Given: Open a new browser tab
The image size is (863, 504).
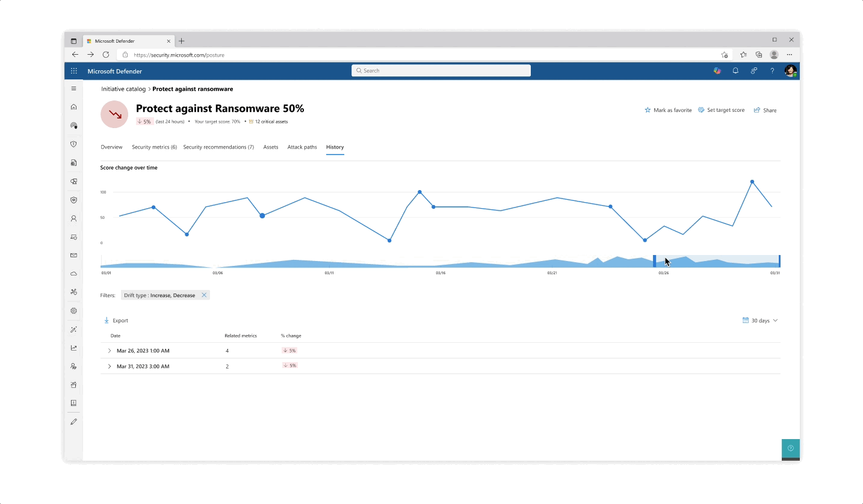Looking at the screenshot, I should point(181,41).
